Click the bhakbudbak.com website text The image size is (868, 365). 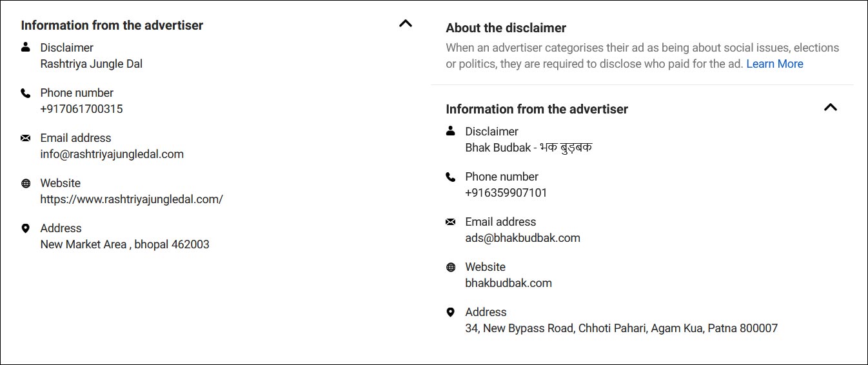point(509,283)
